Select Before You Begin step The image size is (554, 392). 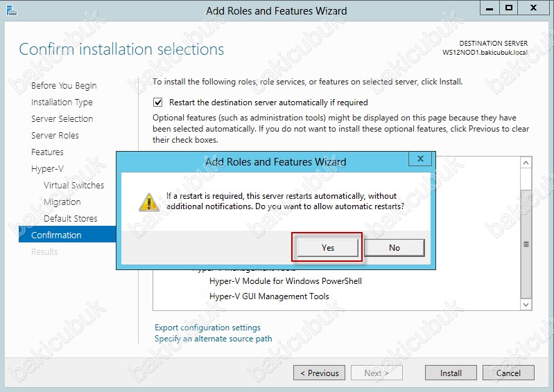pyautogui.click(x=64, y=86)
